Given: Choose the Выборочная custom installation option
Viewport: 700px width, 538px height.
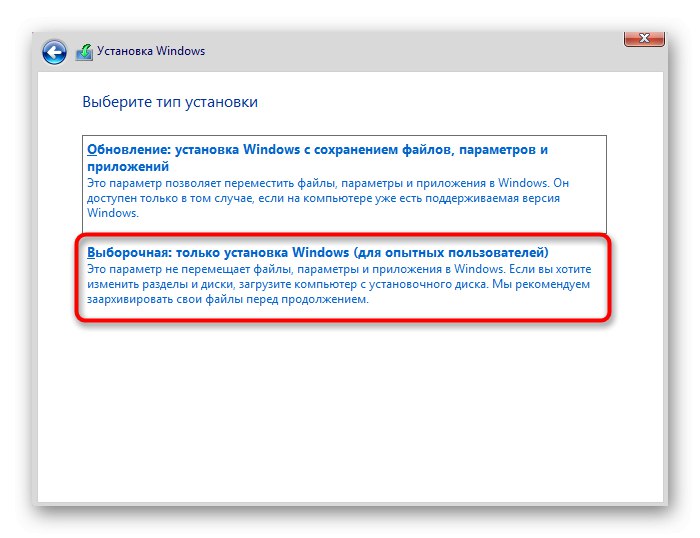Looking at the screenshot, I should coord(343,277).
